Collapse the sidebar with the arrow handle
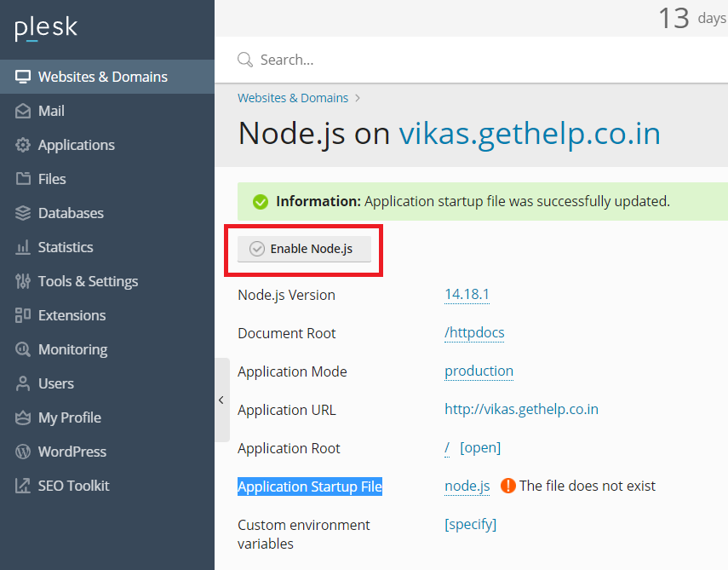This screenshot has width=728, height=570. coord(222,400)
